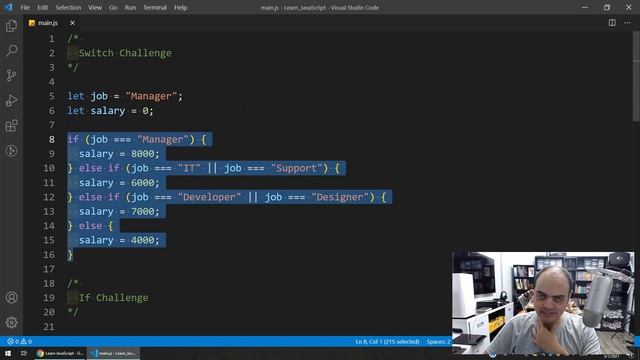Screen dimensions: 640x360
Task: Switch to the Chrome Learn JavaScript taskbar window
Action: point(60,353)
